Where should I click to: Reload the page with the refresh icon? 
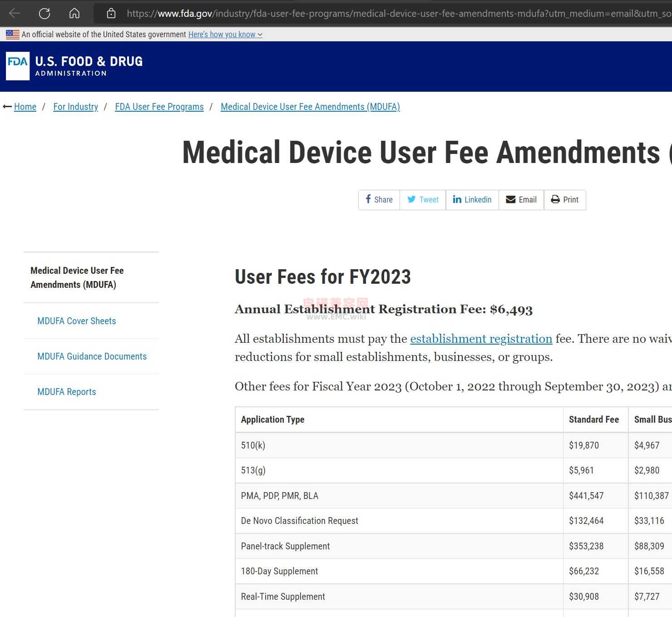point(44,13)
